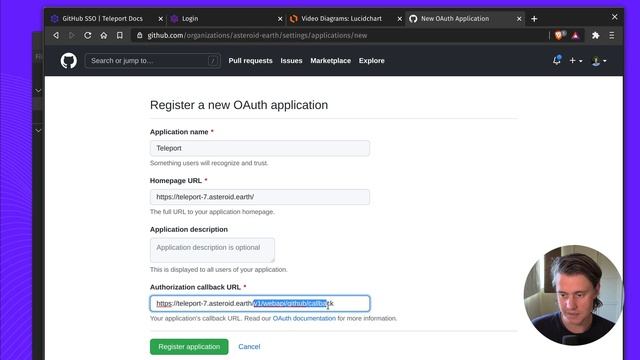640x360 pixels.
Task: Click the Application description text area
Action: point(212,250)
